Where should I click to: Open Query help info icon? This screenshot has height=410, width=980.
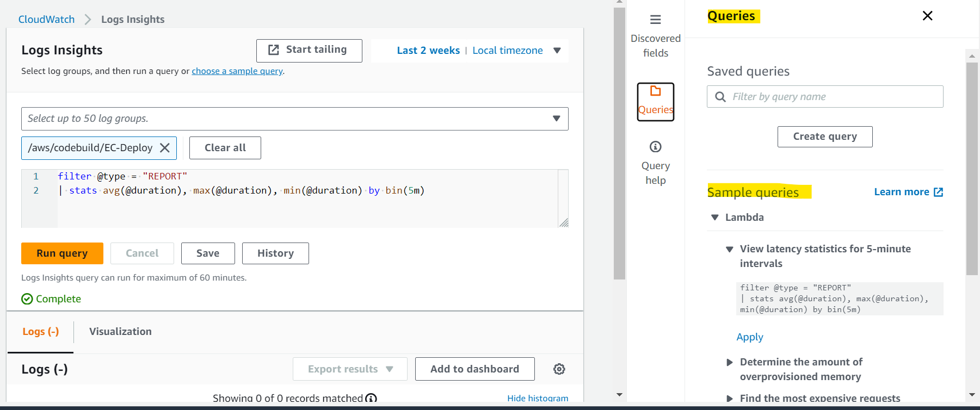655,147
